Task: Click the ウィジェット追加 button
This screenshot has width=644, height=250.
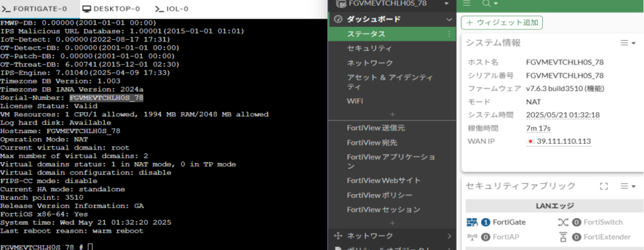Action: coord(502,23)
